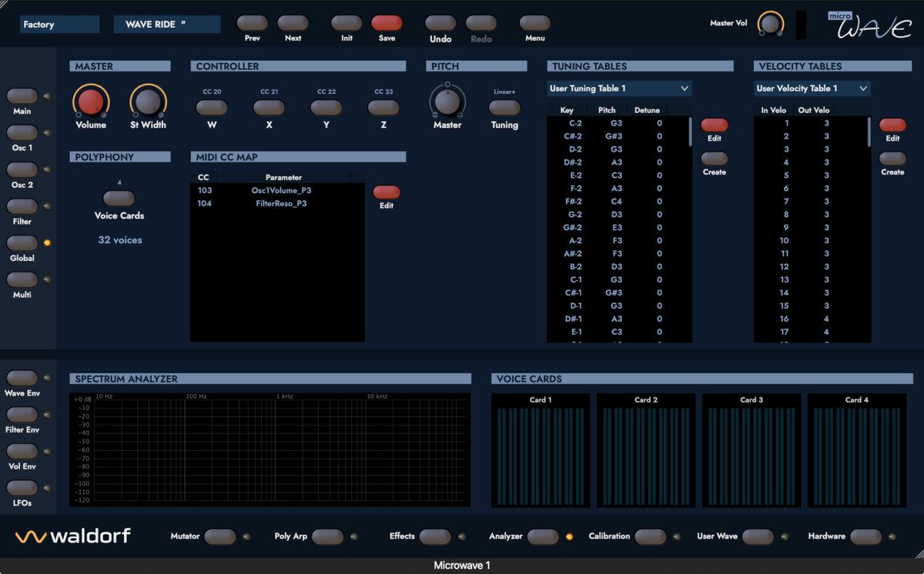924x574 pixels.
Task: Click the Master Vol knob
Action: 770,23
